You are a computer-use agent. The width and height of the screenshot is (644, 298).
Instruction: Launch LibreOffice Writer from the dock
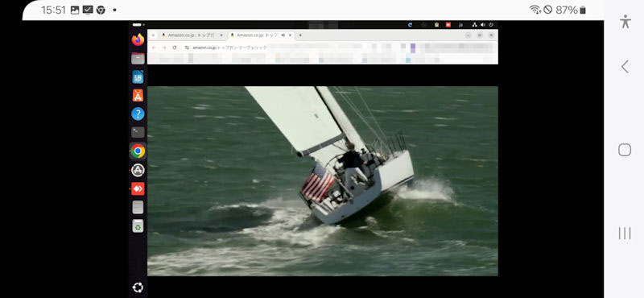138,77
